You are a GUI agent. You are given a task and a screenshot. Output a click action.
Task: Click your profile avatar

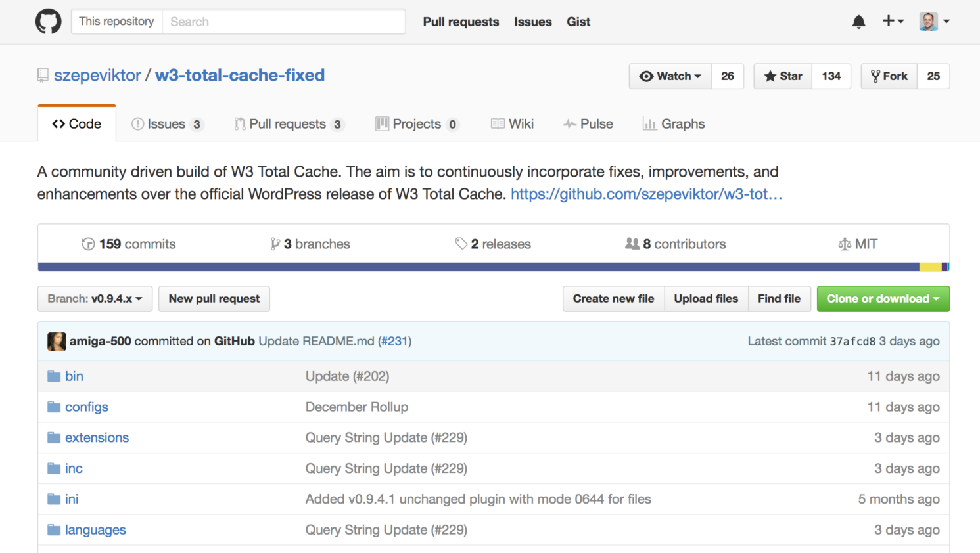(x=929, y=21)
